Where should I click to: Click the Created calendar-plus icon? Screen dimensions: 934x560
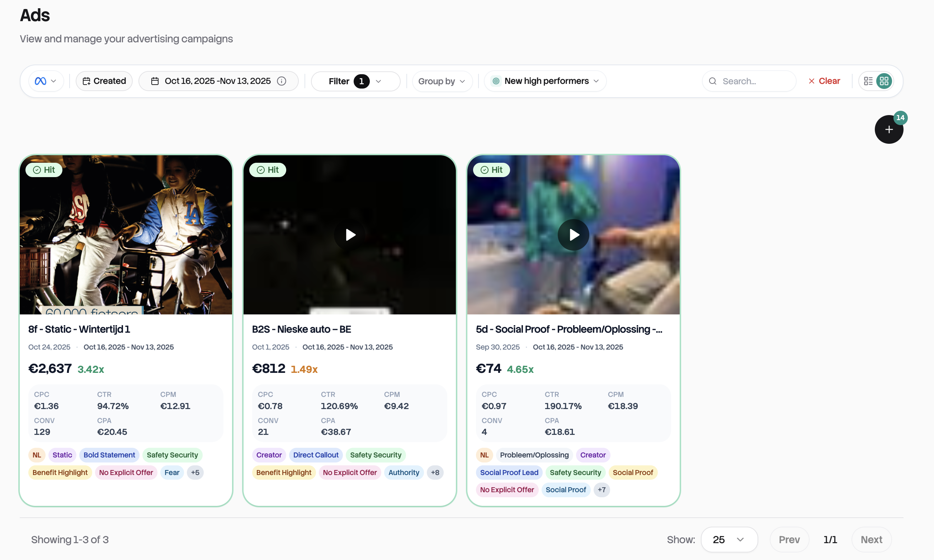click(87, 81)
